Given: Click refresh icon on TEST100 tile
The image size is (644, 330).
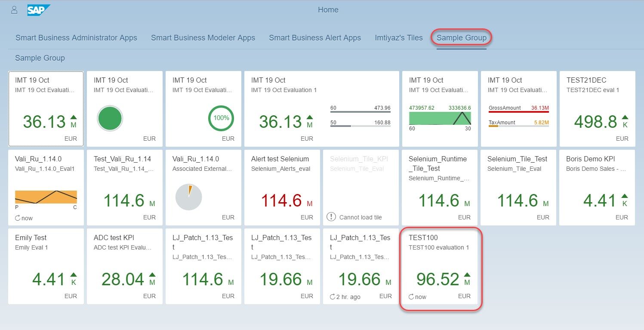Looking at the screenshot, I should (x=411, y=297).
